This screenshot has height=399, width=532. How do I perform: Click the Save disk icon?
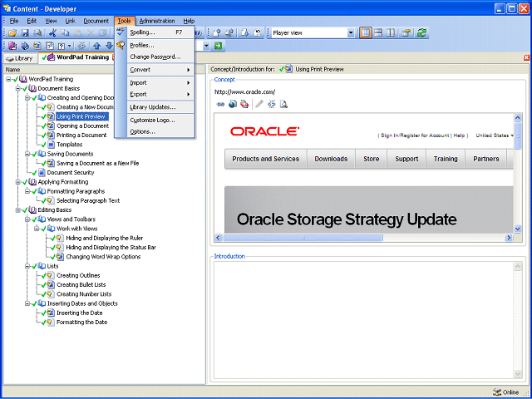pyautogui.click(x=25, y=33)
